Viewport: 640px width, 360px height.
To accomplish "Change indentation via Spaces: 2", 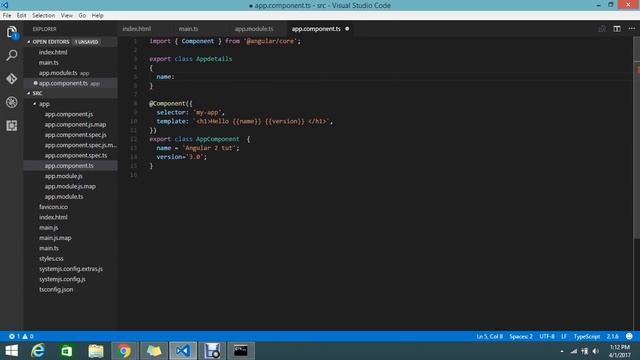I will (x=521, y=336).
